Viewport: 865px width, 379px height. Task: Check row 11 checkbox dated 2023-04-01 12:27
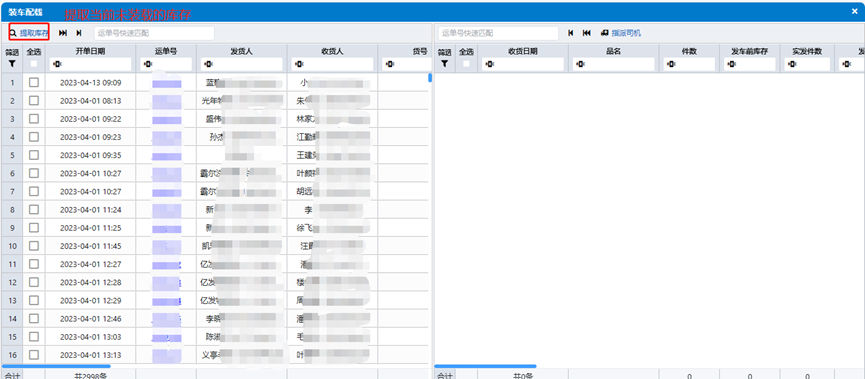34,264
